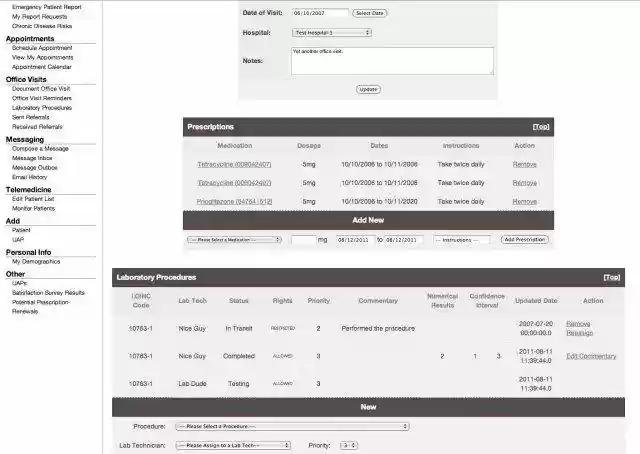640x454 pixels.
Task: Reassign the In Transit lab procedure
Action: tap(580, 333)
